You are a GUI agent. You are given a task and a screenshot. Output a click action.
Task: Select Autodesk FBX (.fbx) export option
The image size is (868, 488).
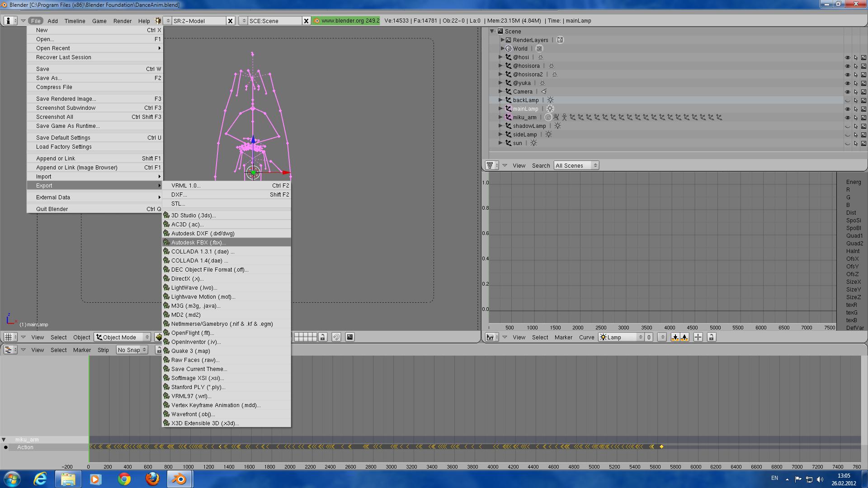tap(226, 243)
